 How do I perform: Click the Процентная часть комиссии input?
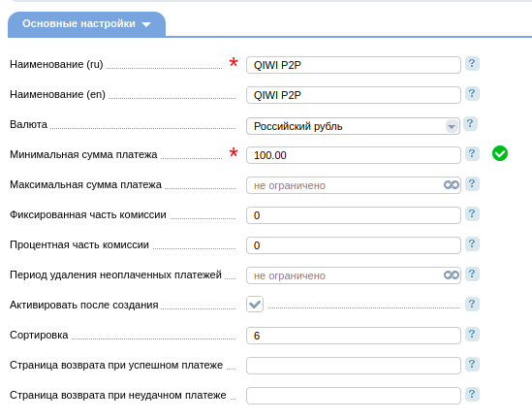coord(354,245)
